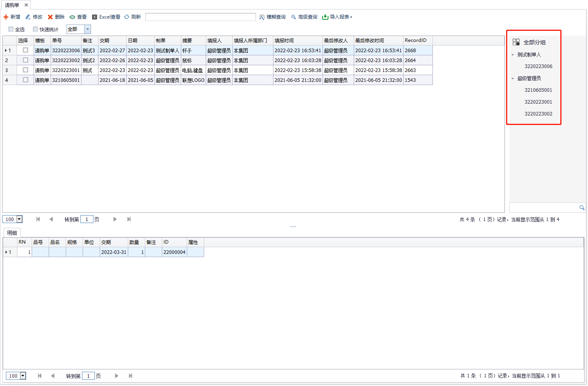Click the 新增 (add) plus icon
The height and width of the screenshot is (386, 588).
[x=6, y=17]
